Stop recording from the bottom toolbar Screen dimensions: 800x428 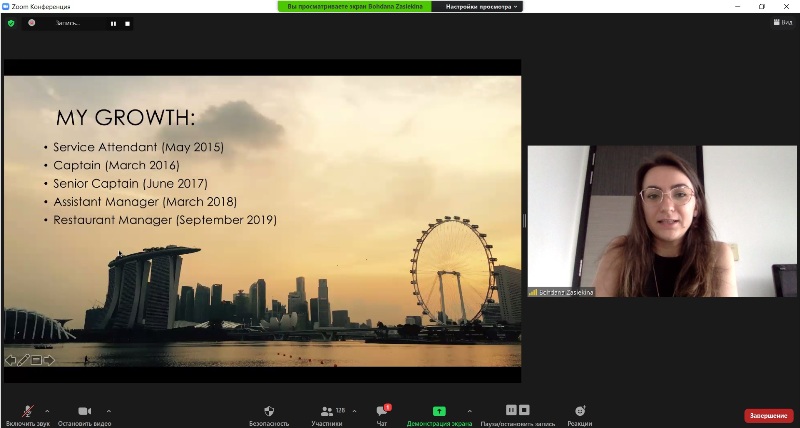coord(524,410)
